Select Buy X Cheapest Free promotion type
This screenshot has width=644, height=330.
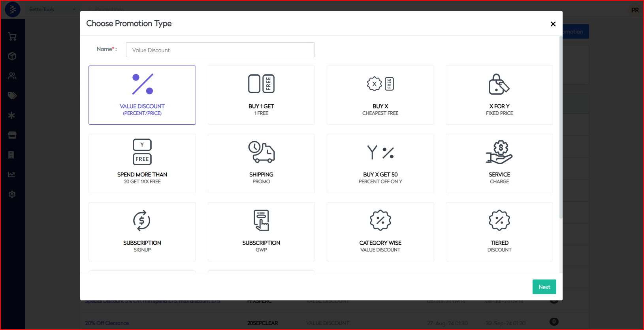tap(380, 95)
